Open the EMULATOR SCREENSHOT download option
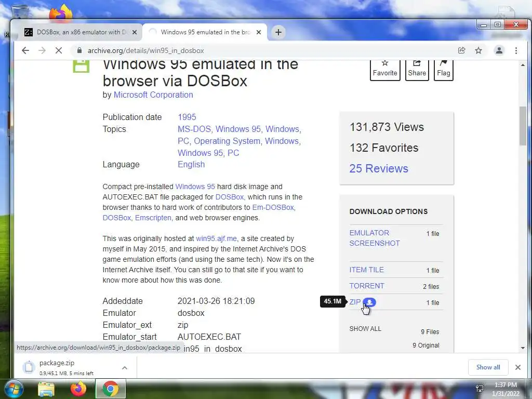 tap(375, 238)
